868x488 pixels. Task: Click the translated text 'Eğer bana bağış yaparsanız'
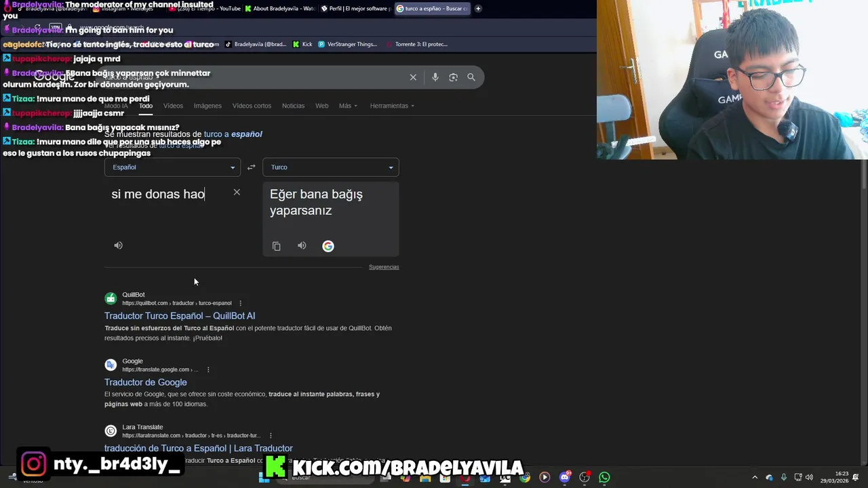(x=317, y=202)
